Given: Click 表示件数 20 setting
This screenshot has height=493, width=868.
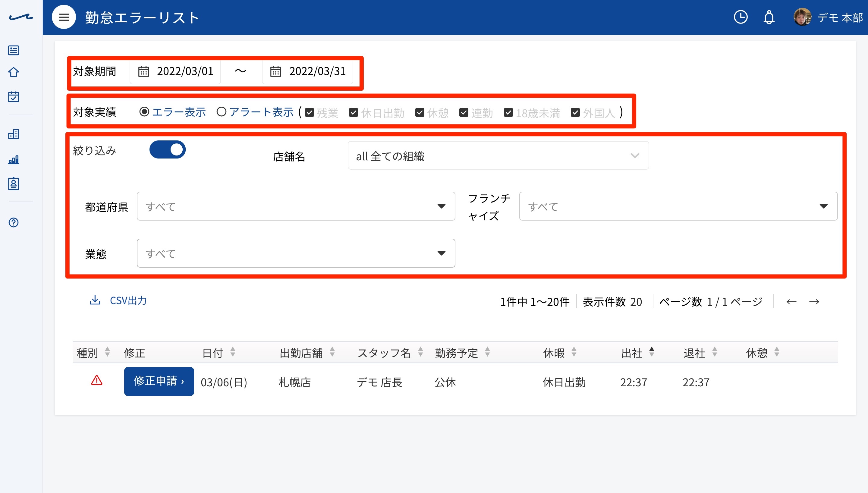Looking at the screenshot, I should pos(612,302).
